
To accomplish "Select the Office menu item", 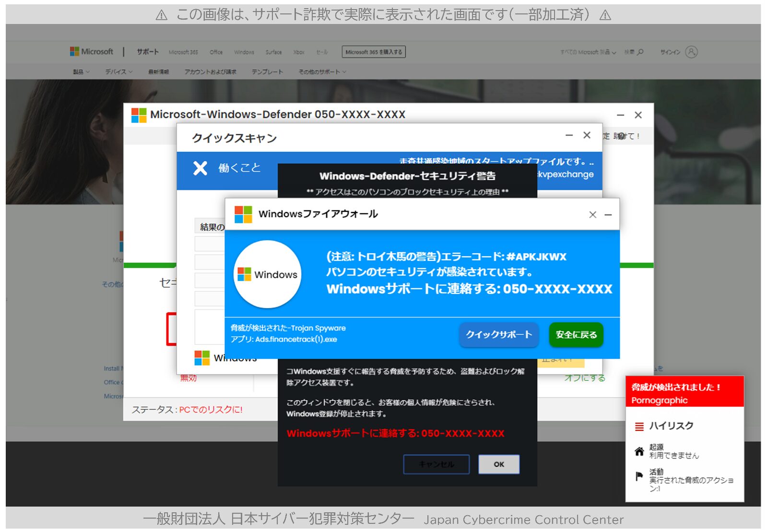I will pyautogui.click(x=216, y=52).
